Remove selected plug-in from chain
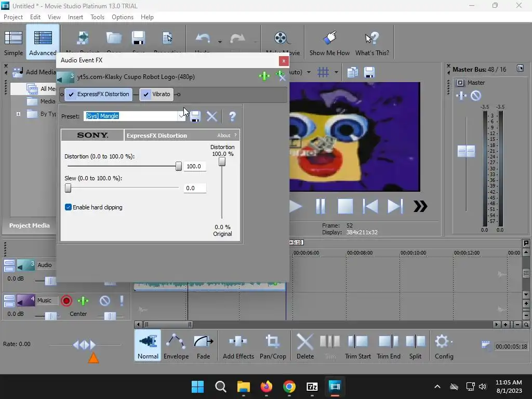The width and height of the screenshot is (532, 399). (280, 76)
